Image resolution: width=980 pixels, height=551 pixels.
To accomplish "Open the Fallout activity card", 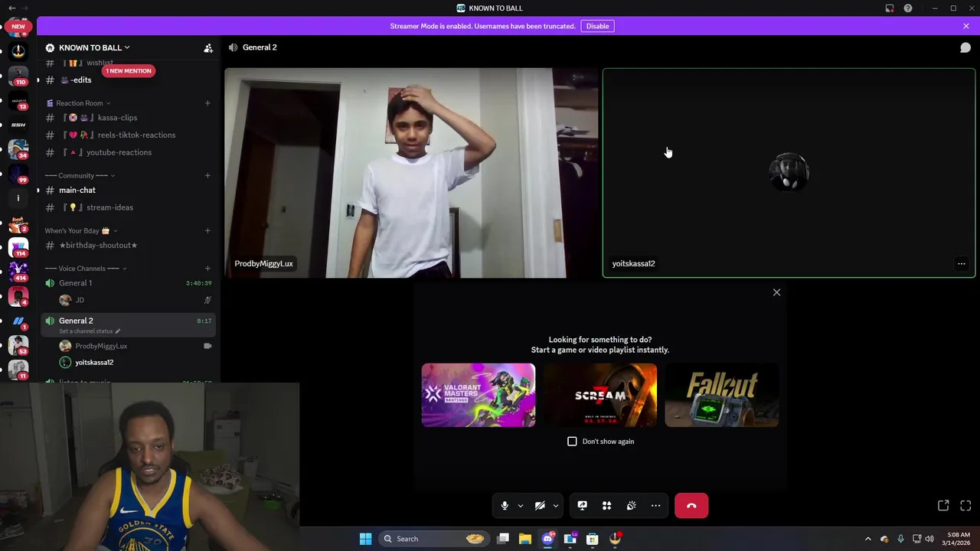I will pos(722,395).
